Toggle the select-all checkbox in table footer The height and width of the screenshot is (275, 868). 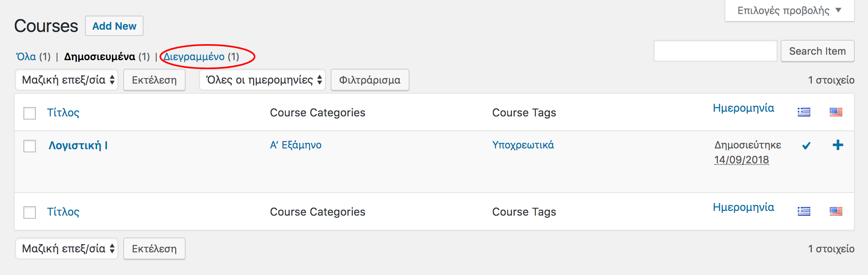click(x=30, y=212)
